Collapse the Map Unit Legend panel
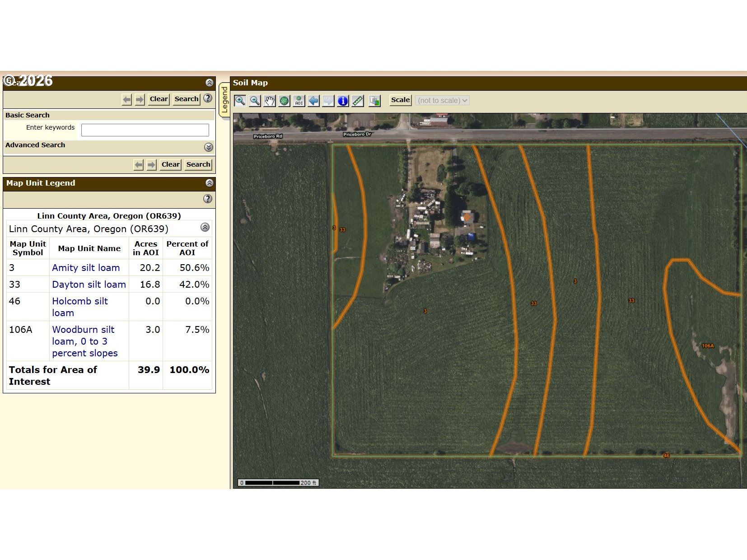 pos(209,183)
